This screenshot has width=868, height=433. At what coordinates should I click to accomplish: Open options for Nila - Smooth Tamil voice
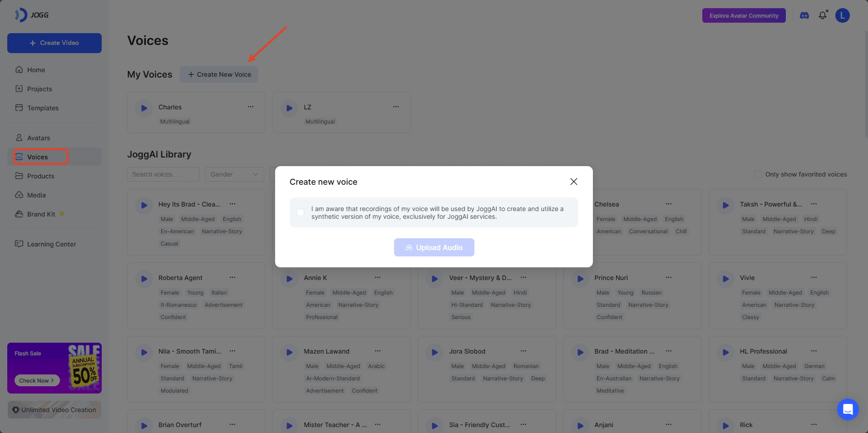[x=232, y=351]
